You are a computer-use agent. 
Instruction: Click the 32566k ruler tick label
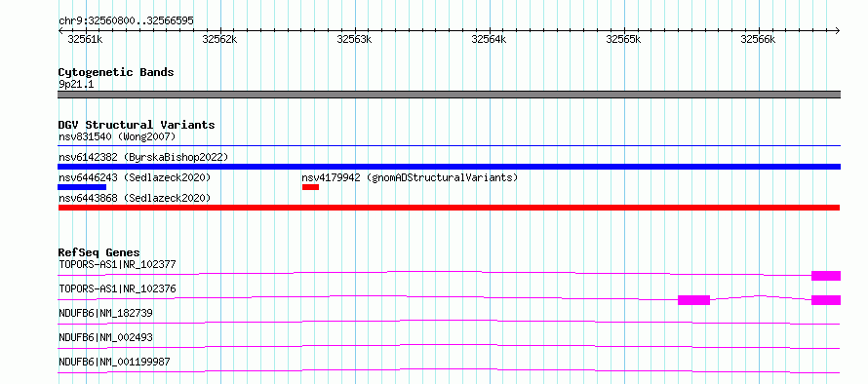click(759, 39)
